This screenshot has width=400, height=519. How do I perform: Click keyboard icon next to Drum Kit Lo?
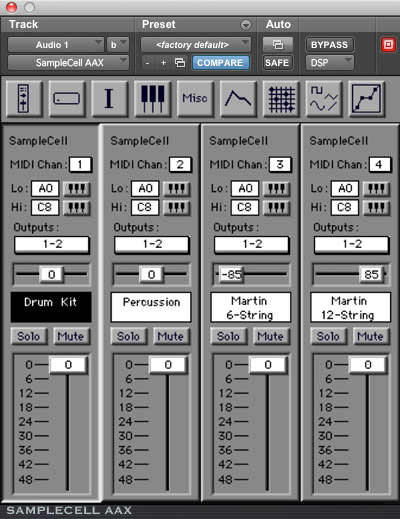pyautogui.click(x=77, y=189)
